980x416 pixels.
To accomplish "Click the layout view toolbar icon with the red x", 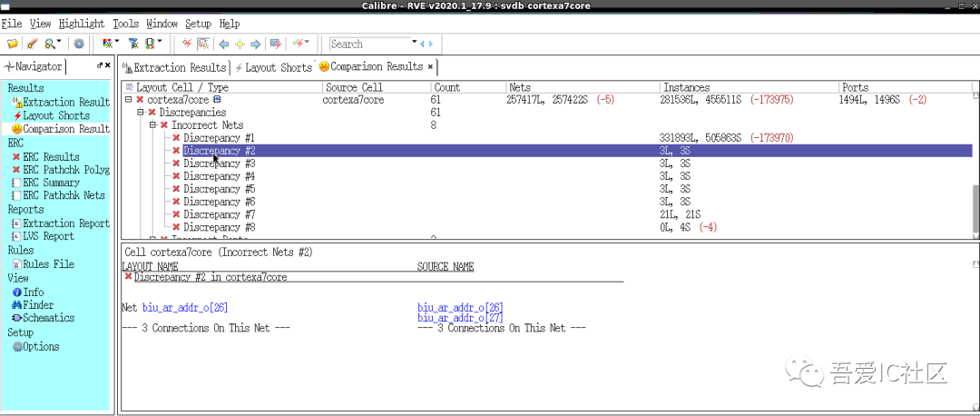I will click(150, 44).
